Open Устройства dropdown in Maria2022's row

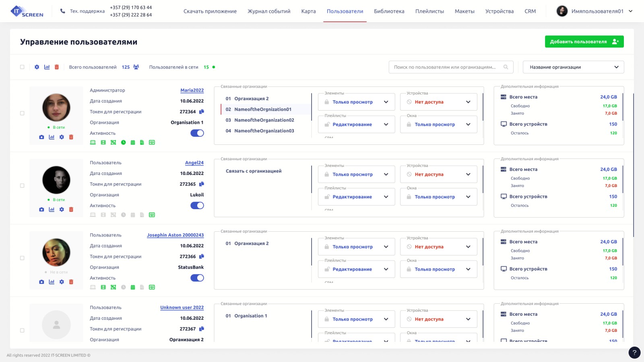[438, 102]
